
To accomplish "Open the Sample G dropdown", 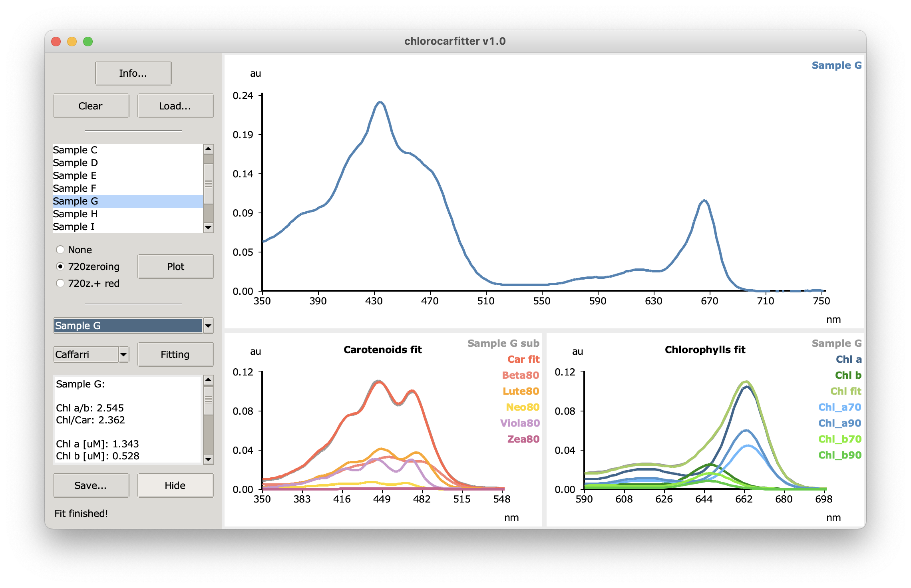I will (207, 326).
